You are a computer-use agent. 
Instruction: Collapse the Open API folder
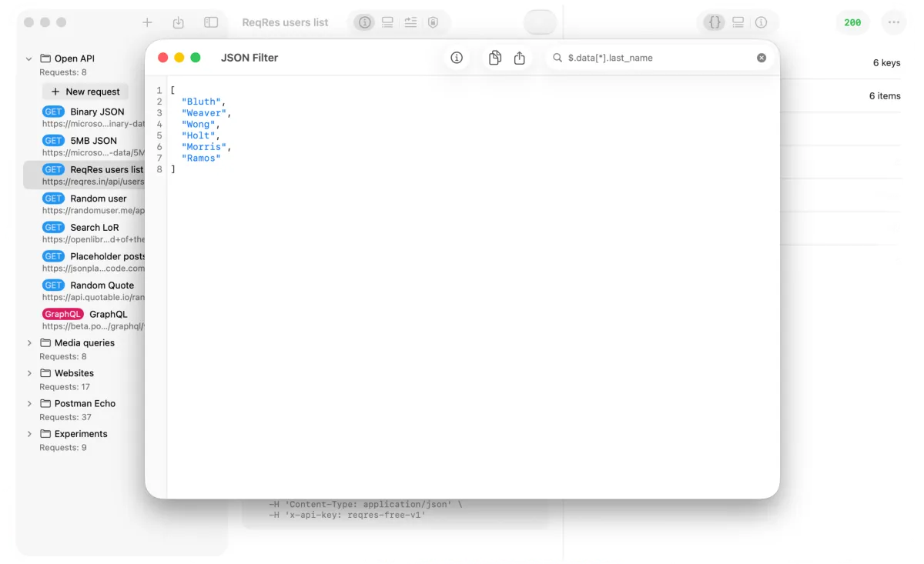pos(29,58)
